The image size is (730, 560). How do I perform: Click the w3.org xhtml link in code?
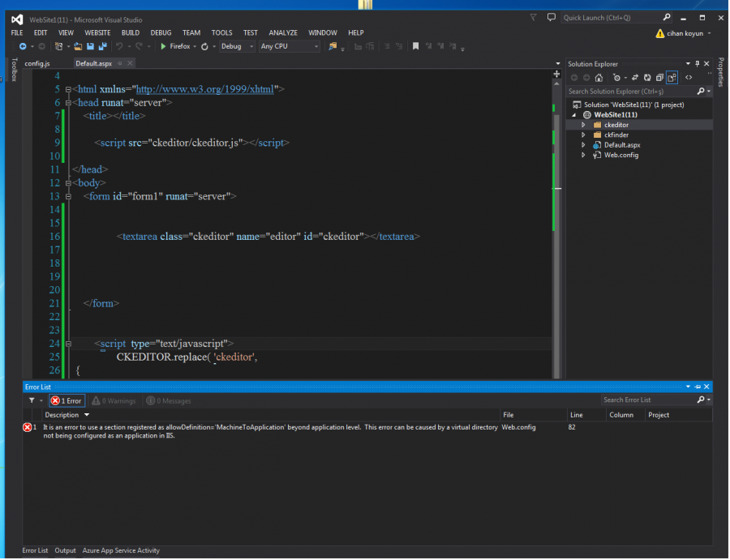point(205,89)
